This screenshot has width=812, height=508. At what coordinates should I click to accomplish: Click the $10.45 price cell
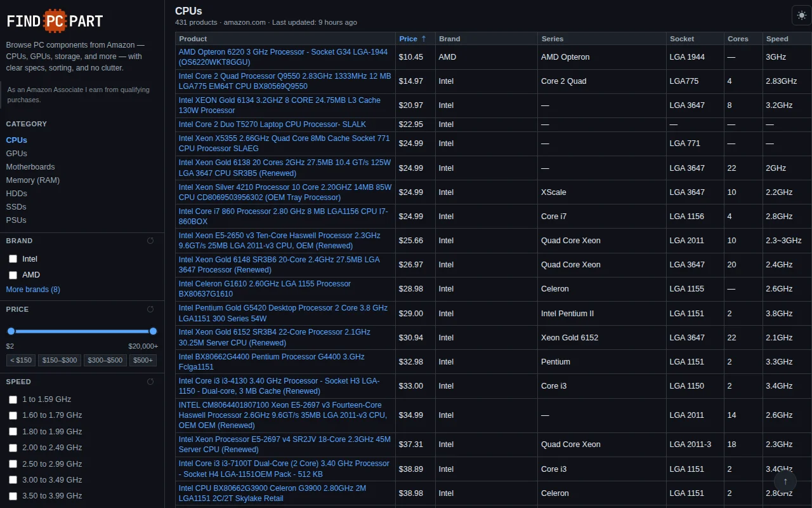pos(416,57)
